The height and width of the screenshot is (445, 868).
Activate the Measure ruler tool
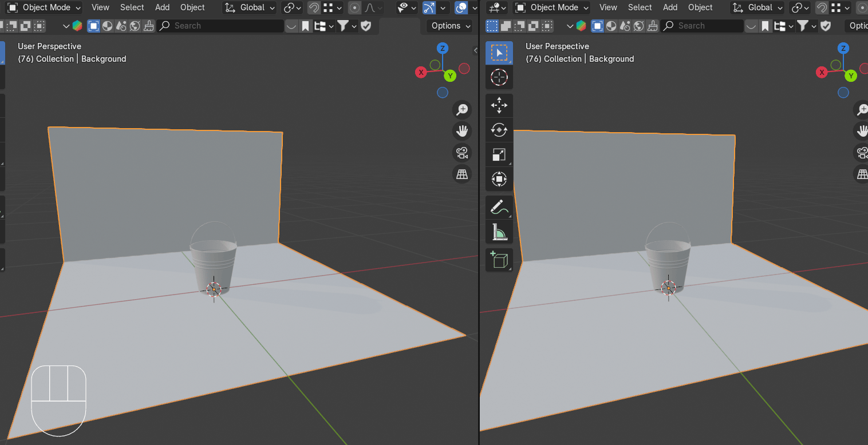pos(499,232)
